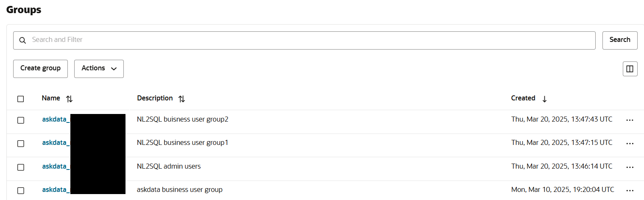Viewport: 644px width, 200px height.
Task: Click the search magnifier icon
Action: (23, 40)
